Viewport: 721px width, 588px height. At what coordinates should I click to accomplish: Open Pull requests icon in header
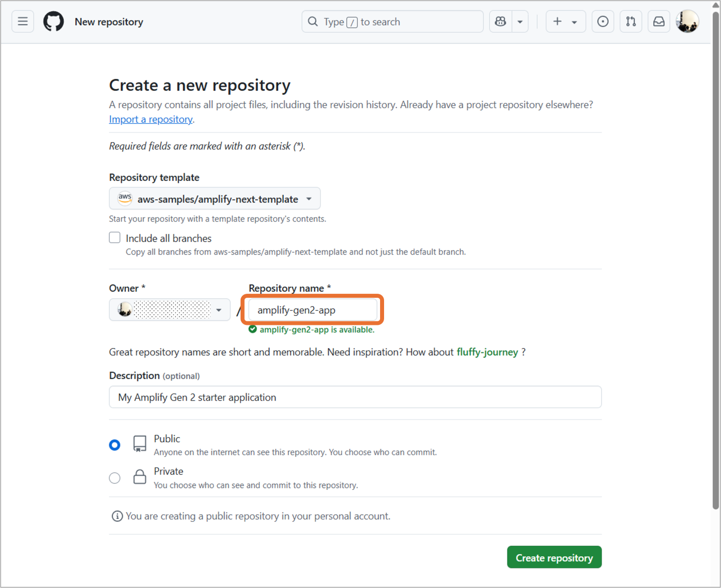[631, 22]
